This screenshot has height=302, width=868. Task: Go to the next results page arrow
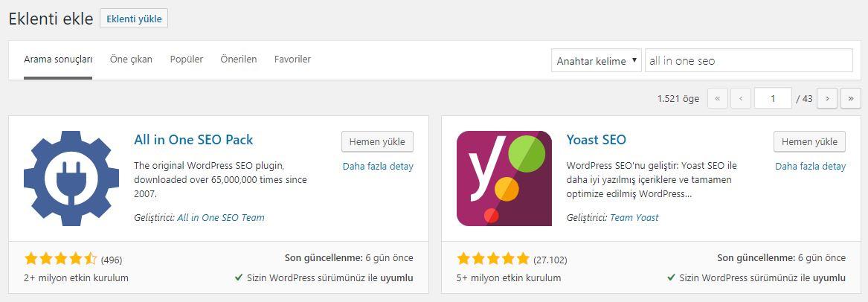tap(827, 98)
